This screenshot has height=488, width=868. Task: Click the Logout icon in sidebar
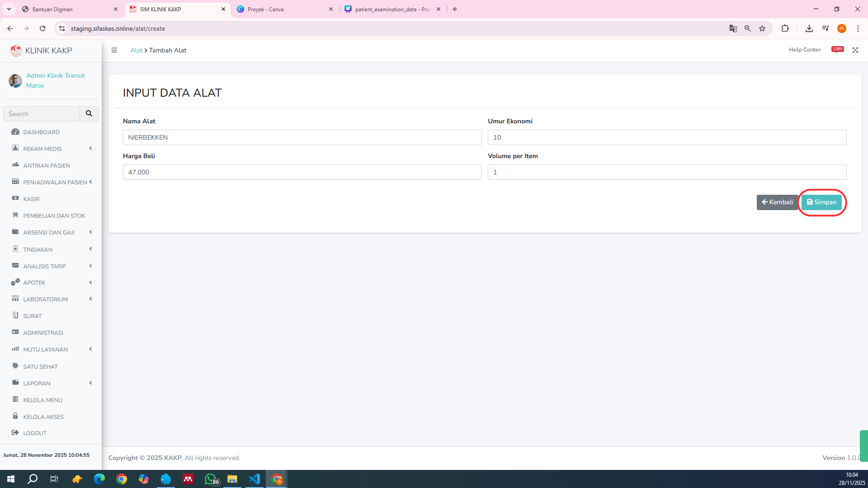15,432
